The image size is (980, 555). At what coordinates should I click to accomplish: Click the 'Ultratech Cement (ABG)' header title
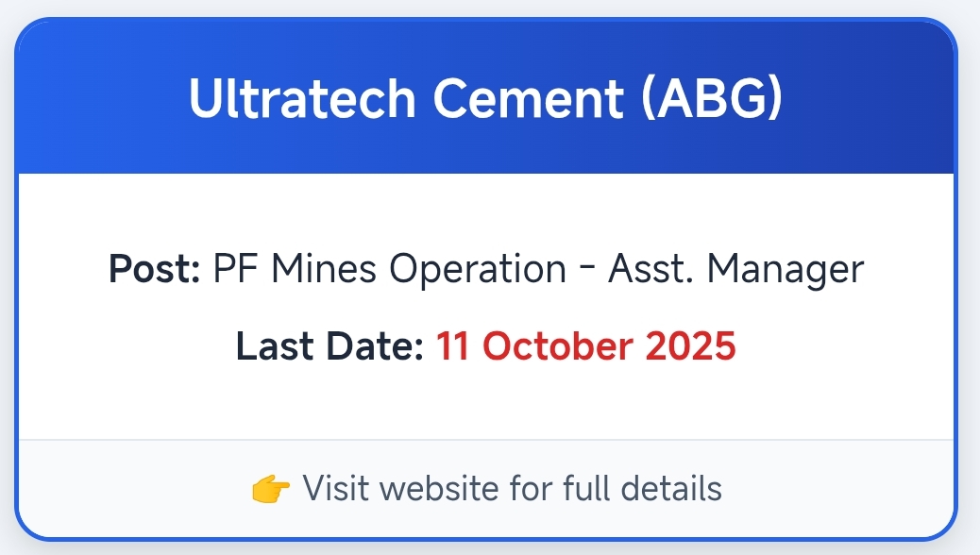[486, 97]
